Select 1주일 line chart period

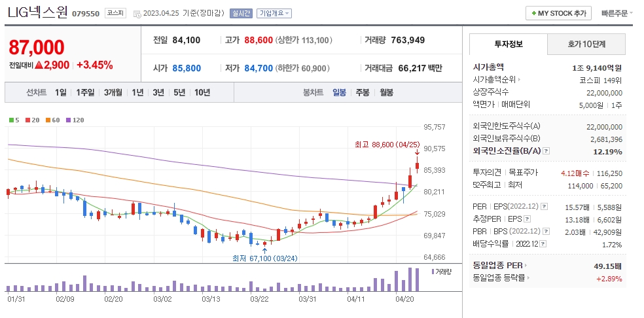pyautogui.click(x=85, y=92)
